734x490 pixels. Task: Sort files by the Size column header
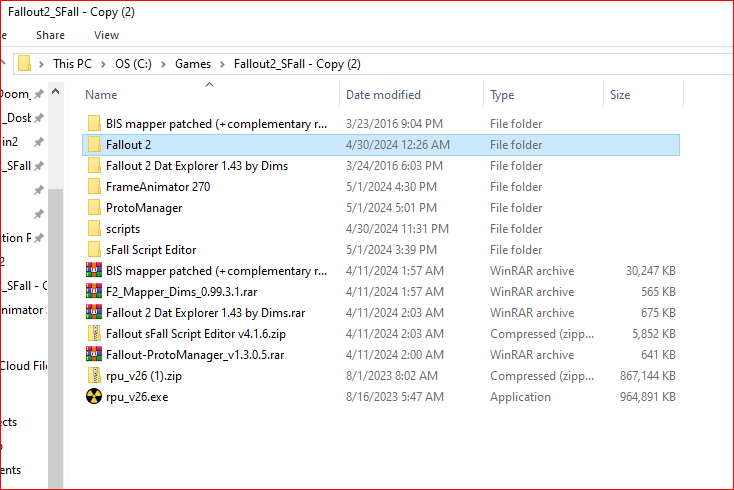[620, 95]
